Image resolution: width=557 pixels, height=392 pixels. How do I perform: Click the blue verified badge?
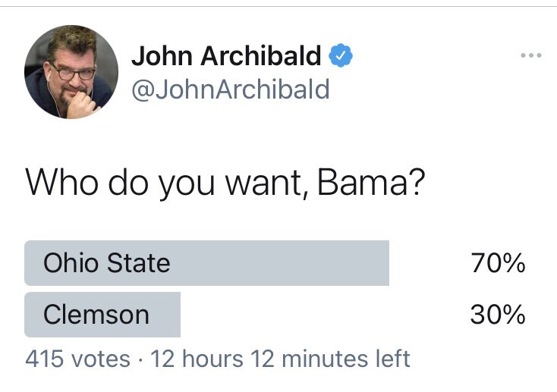click(x=339, y=55)
